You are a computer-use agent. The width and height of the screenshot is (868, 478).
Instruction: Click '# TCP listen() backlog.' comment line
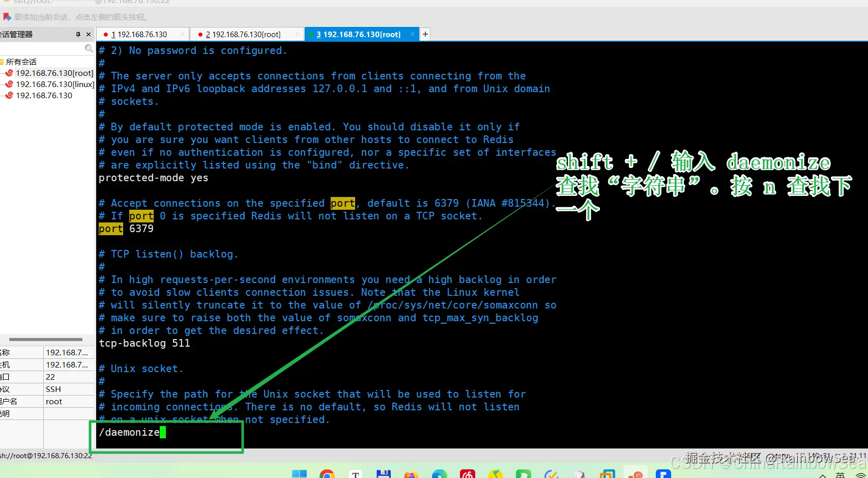[x=168, y=254]
